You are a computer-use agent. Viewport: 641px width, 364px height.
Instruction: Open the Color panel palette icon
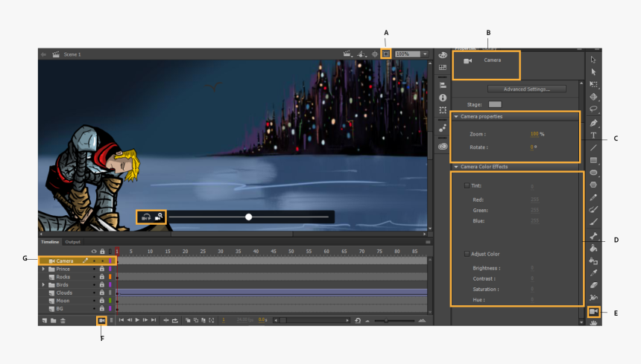click(x=442, y=55)
